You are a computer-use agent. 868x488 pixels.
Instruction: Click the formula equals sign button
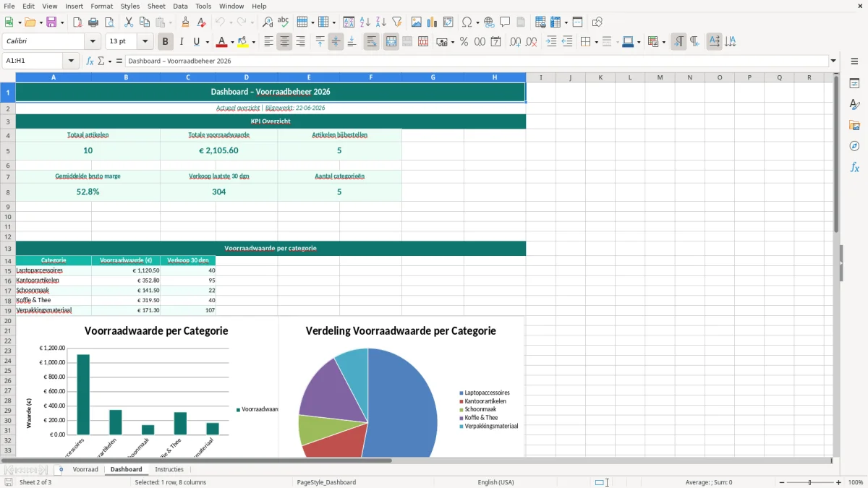[119, 61]
